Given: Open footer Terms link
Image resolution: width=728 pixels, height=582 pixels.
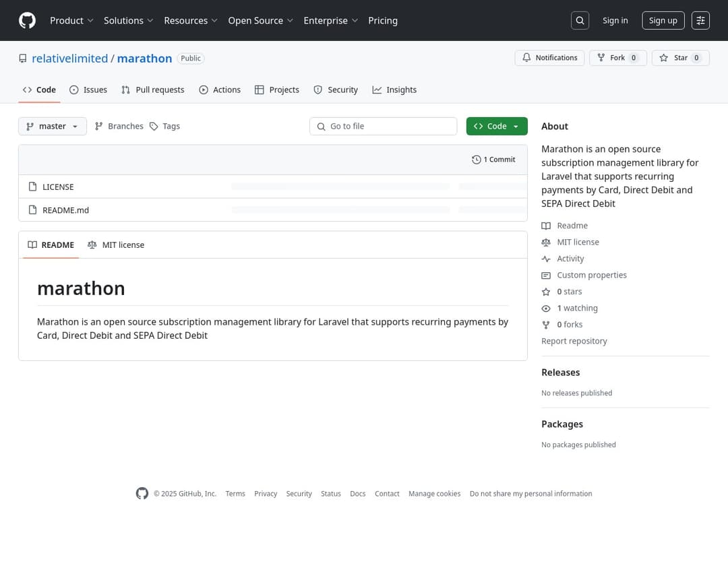Looking at the screenshot, I should tap(235, 494).
